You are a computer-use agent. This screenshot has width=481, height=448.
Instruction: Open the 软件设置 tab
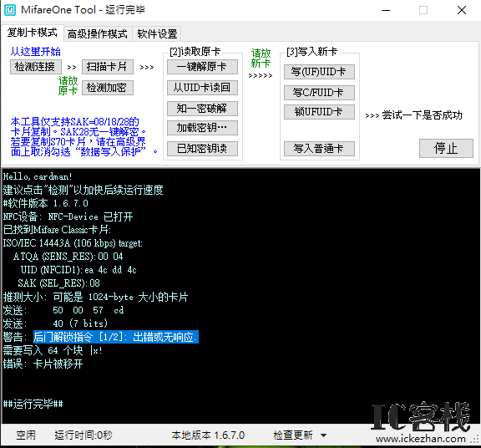point(157,33)
